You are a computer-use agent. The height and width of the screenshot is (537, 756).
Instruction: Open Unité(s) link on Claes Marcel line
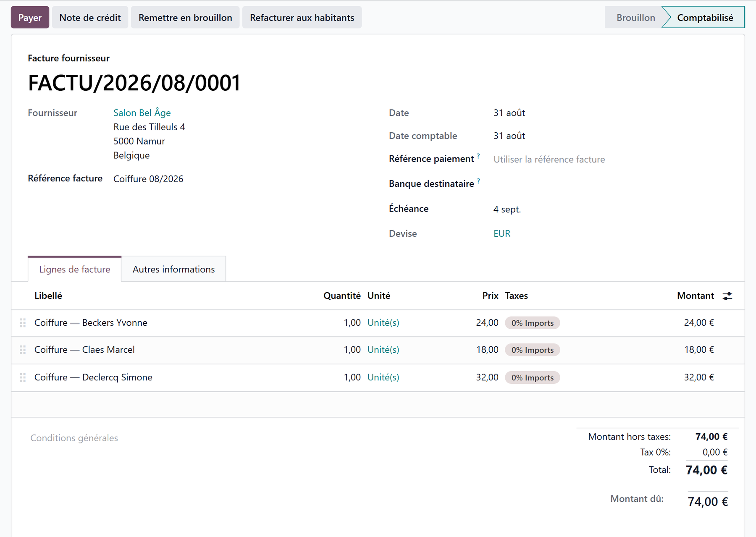tap(383, 349)
